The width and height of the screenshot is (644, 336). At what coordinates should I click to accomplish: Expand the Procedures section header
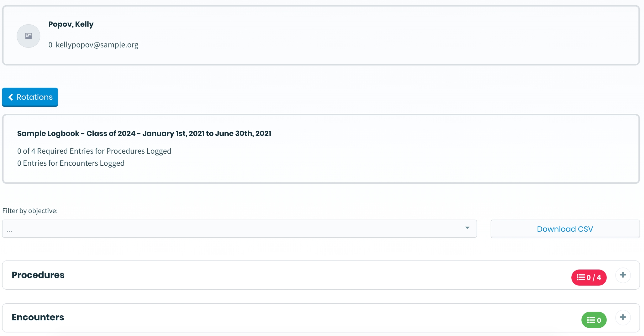[x=38, y=275]
